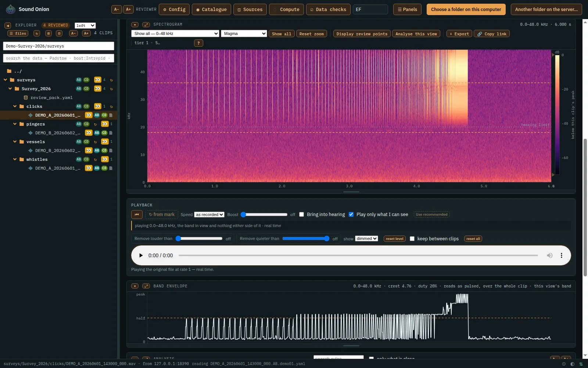Click the refresh icon beside the files button

pyautogui.click(x=37, y=33)
